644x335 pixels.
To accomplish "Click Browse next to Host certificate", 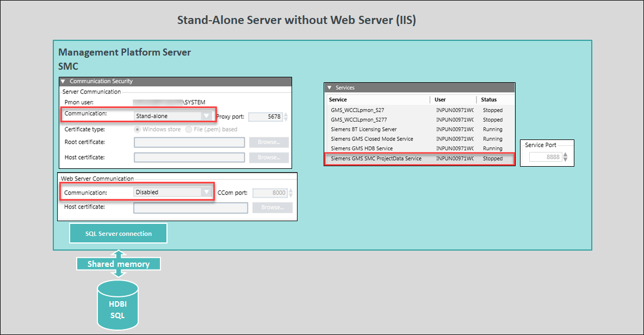I will pyautogui.click(x=270, y=157).
